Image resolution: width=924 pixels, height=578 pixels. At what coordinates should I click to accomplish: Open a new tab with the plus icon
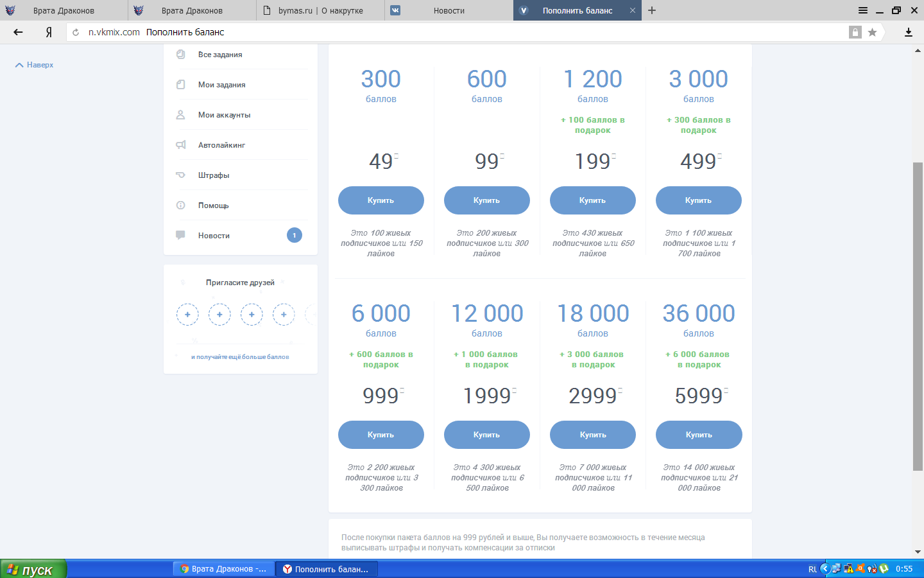pos(652,10)
